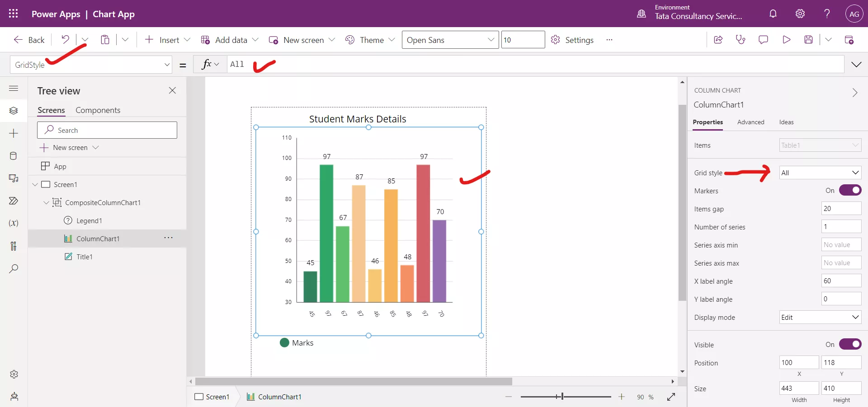Select the Insert plus icon in sidebar

14,134
